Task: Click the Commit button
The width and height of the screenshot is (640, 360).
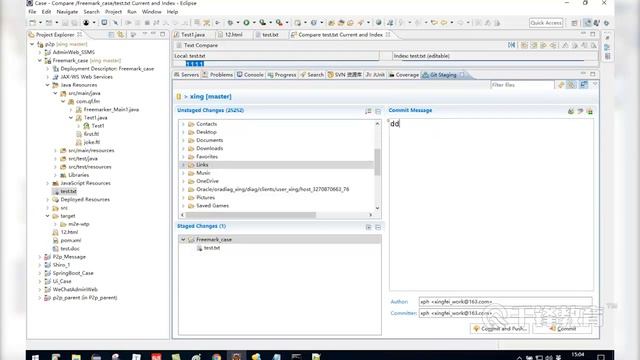Action: point(562,329)
